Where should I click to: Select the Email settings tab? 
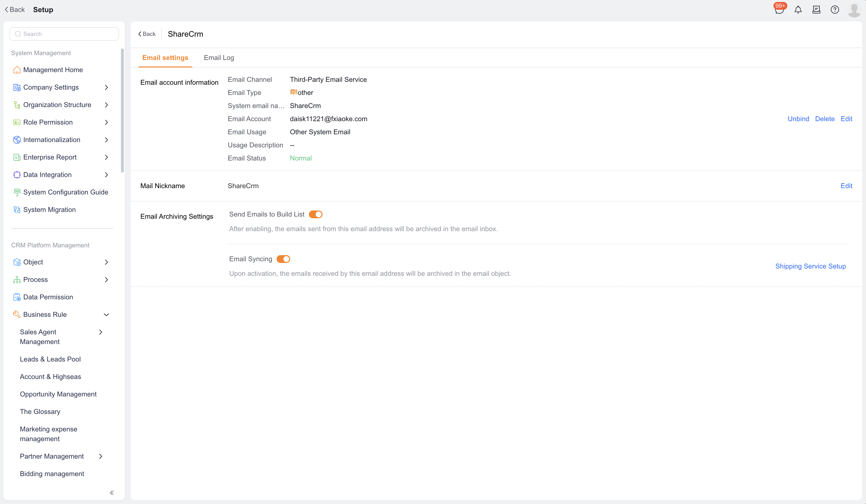165,58
